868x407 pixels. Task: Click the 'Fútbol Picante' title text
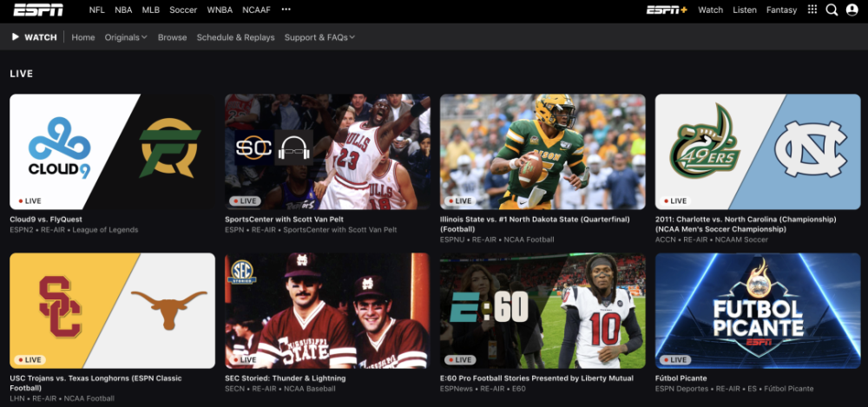coord(681,378)
